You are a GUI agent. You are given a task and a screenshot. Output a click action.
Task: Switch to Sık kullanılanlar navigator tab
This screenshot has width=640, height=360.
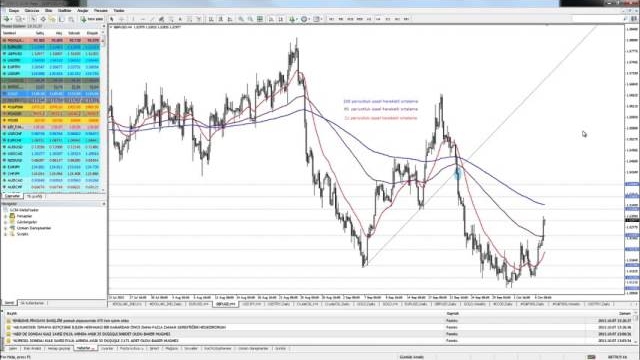coord(32,303)
